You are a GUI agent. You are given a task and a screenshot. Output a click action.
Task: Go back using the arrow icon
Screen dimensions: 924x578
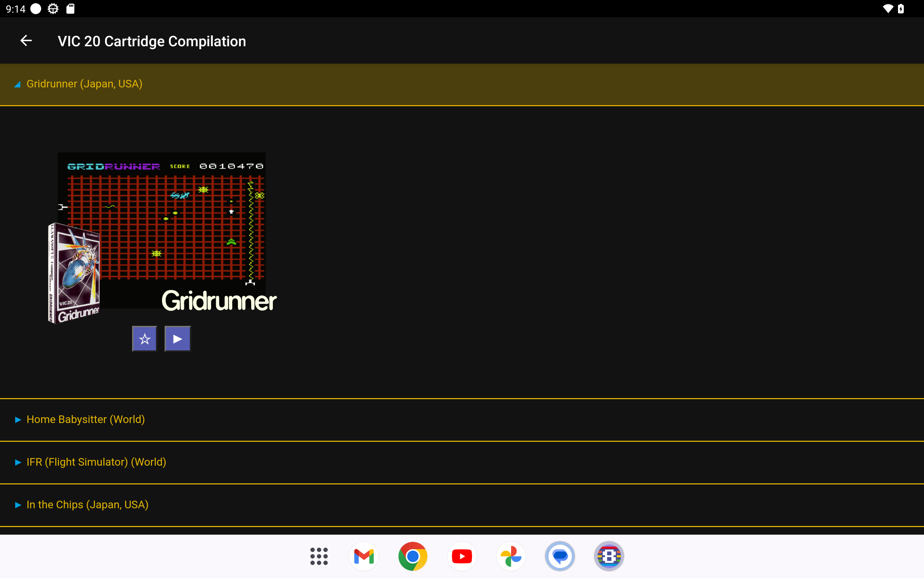pyautogui.click(x=26, y=40)
